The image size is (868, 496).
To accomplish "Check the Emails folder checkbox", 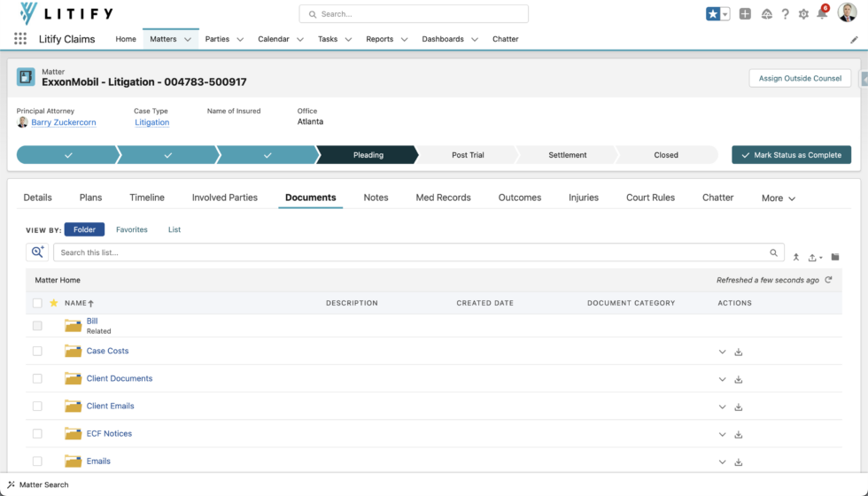I will 37,461.
